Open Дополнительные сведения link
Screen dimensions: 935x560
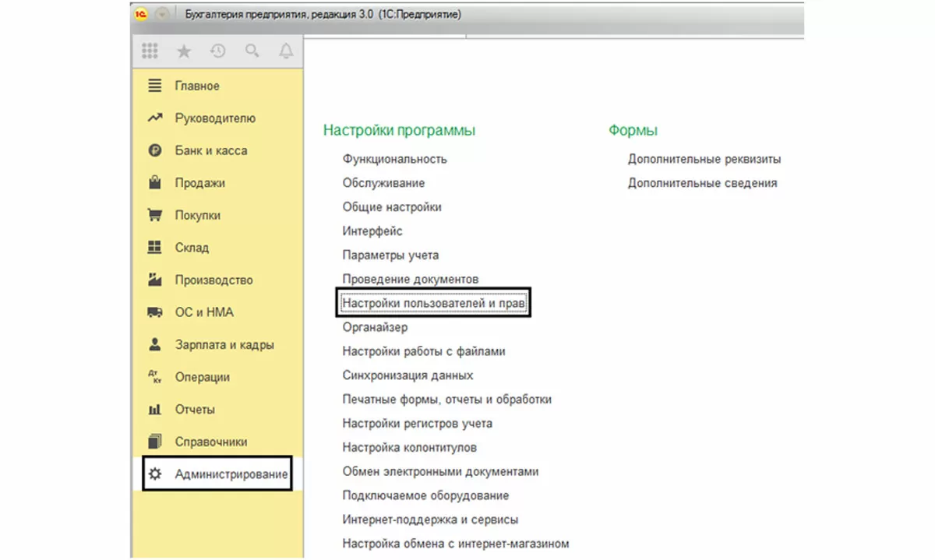(703, 183)
